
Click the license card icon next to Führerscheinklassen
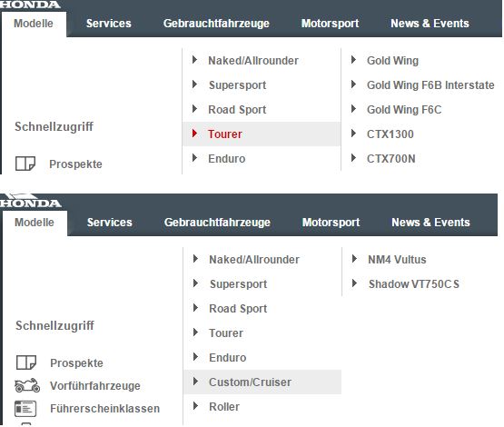click(25, 408)
